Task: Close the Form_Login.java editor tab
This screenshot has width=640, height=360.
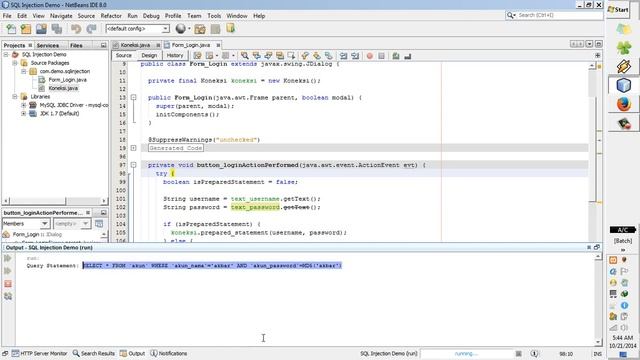Action: (218, 45)
